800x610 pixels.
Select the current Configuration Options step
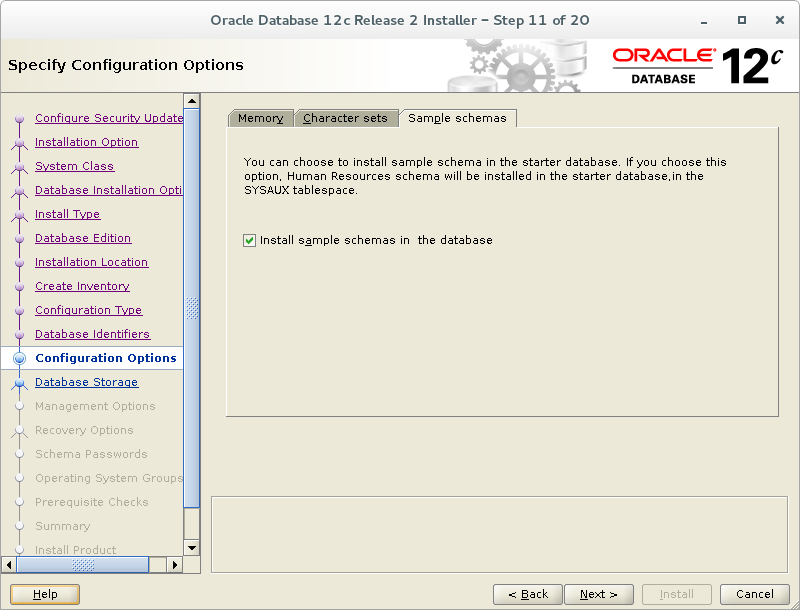[106, 358]
